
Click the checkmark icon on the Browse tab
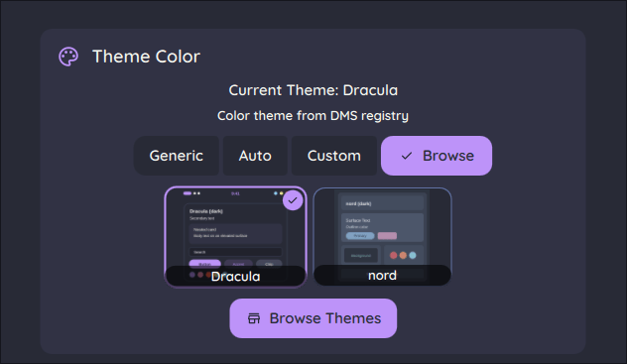407,156
